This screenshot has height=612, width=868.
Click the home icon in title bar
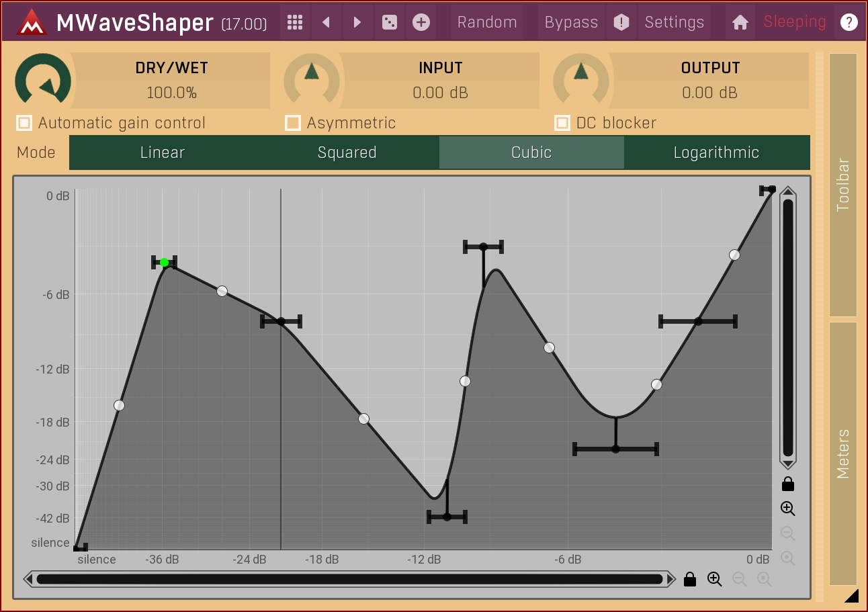[740, 22]
